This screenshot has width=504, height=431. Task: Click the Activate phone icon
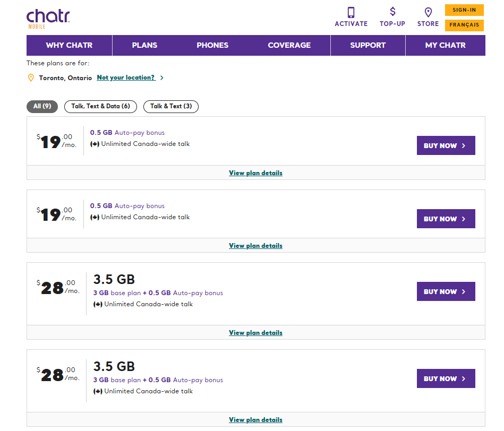pos(351,12)
